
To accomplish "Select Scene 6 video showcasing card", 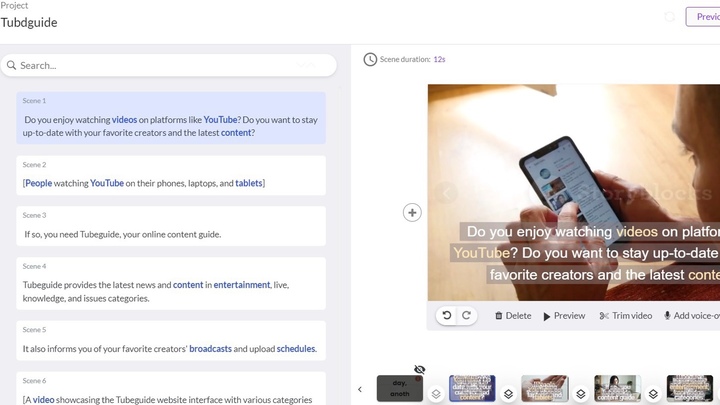I will click(171, 388).
